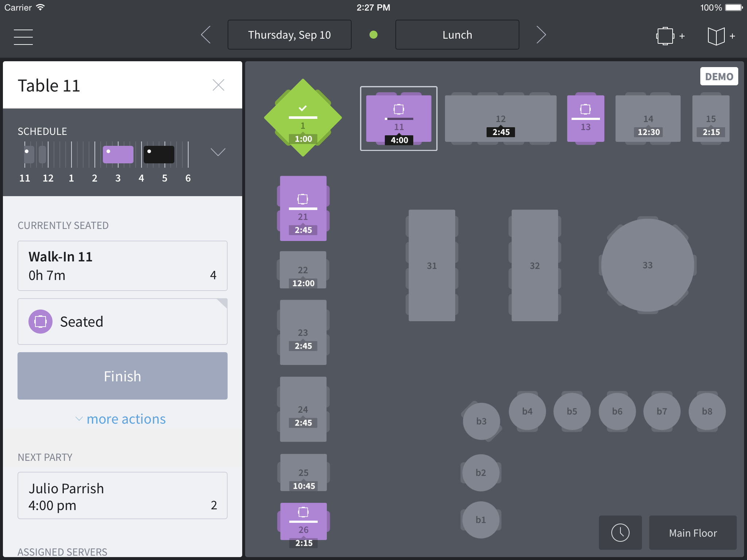This screenshot has height=560, width=747.
Task: Tap the add reservation book icon
Action: pyautogui.click(x=721, y=36)
